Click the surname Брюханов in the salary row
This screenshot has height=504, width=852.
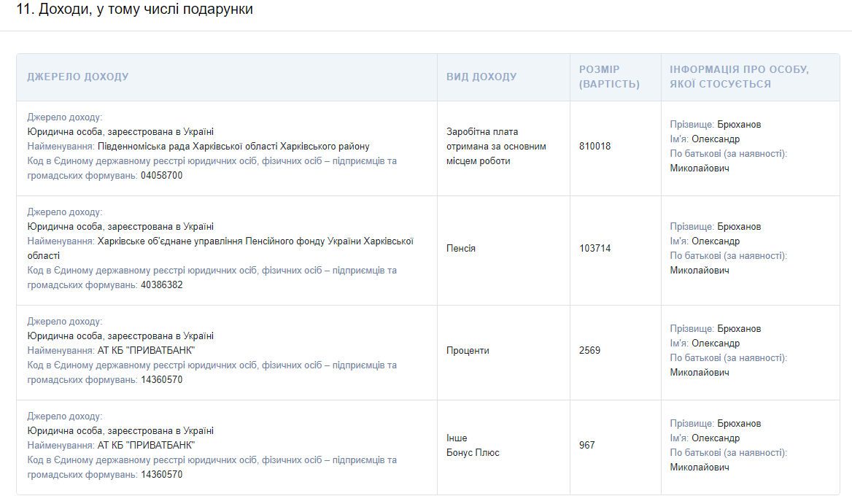pos(738,124)
